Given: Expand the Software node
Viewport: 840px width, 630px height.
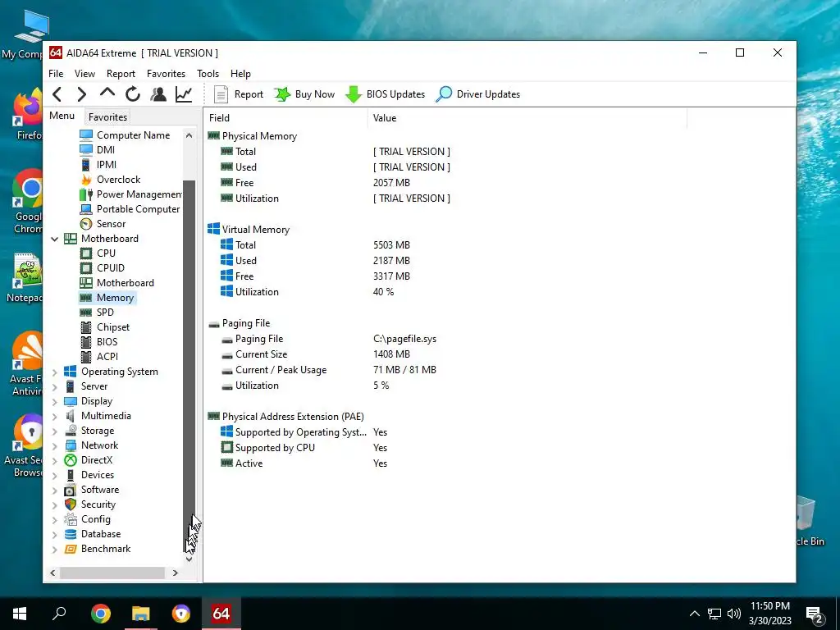Looking at the screenshot, I should (x=55, y=490).
